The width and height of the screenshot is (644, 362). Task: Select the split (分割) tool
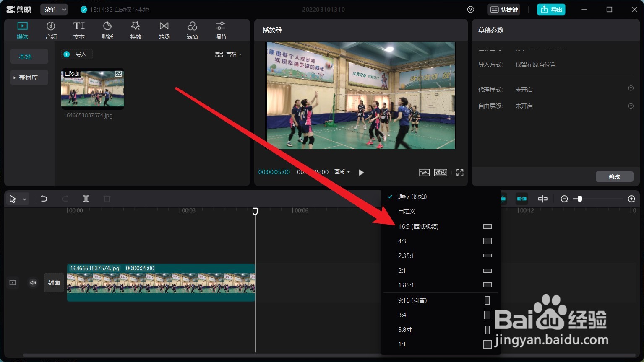pos(86,199)
